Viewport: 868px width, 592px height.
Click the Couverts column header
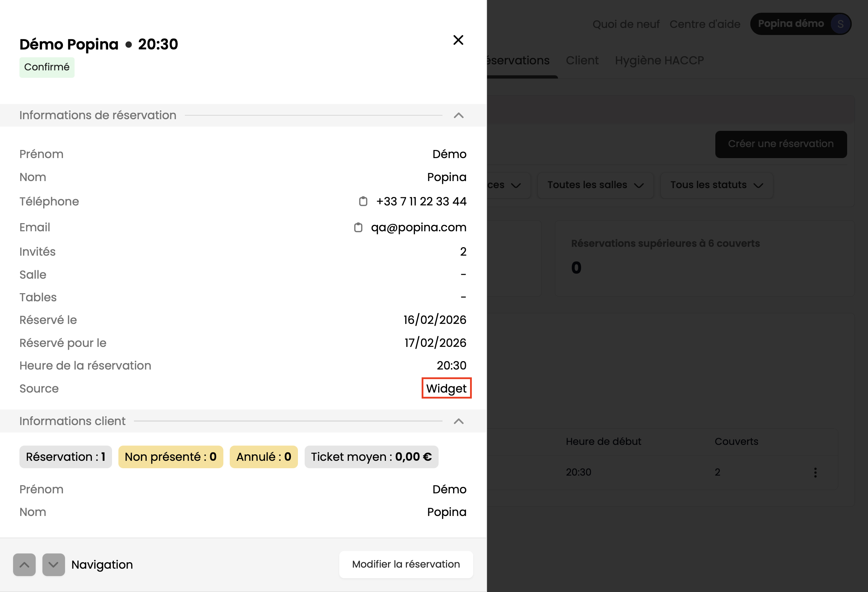(736, 441)
